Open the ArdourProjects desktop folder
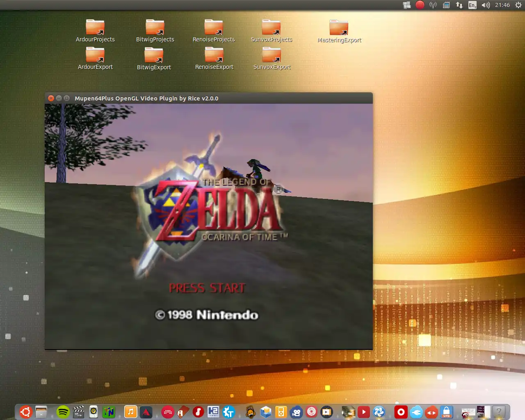Image resolution: width=525 pixels, height=420 pixels. (x=95, y=31)
